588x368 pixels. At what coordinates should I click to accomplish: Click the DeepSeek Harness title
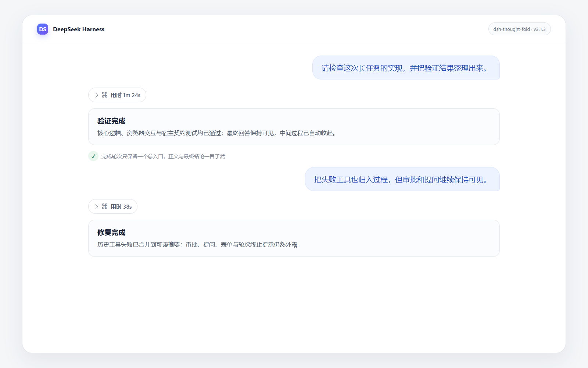point(79,29)
